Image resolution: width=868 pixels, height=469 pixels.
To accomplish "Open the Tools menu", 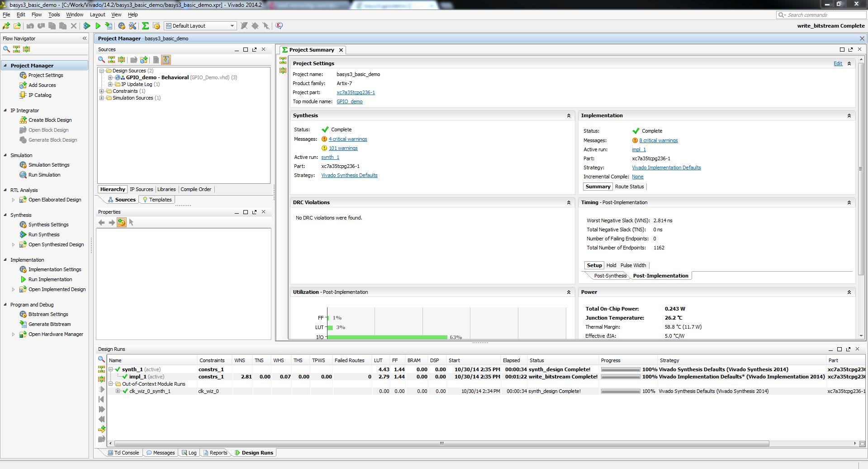I will 54,14.
